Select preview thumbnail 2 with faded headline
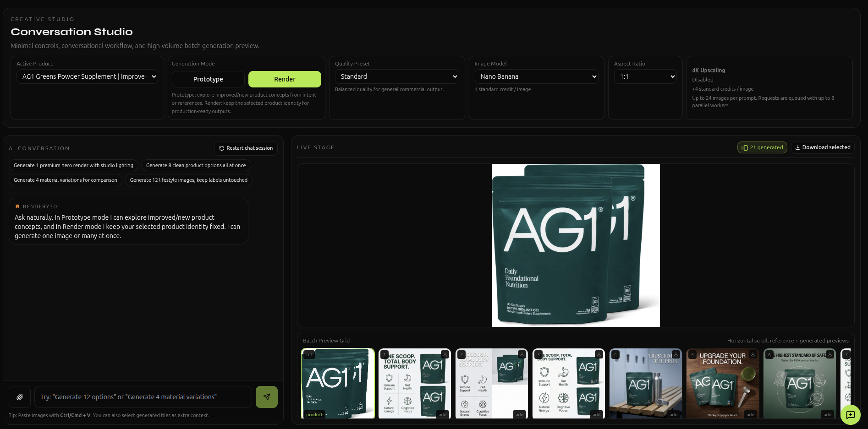This screenshot has width=868, height=429. click(492, 384)
